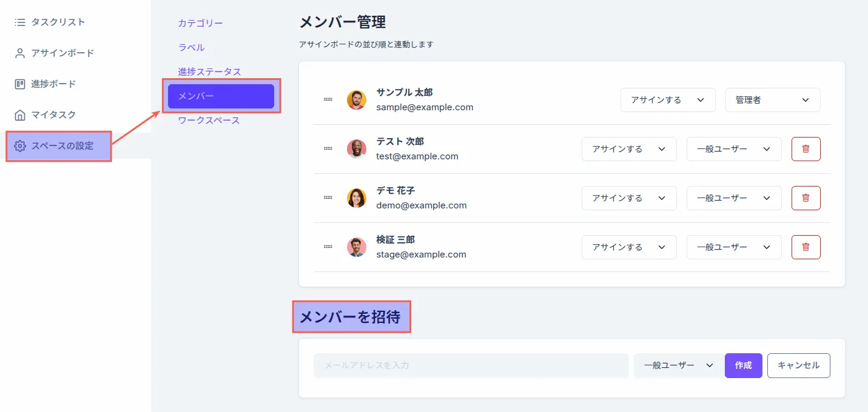Expand the アサインする dropdown for 検証三郎

pyautogui.click(x=629, y=247)
